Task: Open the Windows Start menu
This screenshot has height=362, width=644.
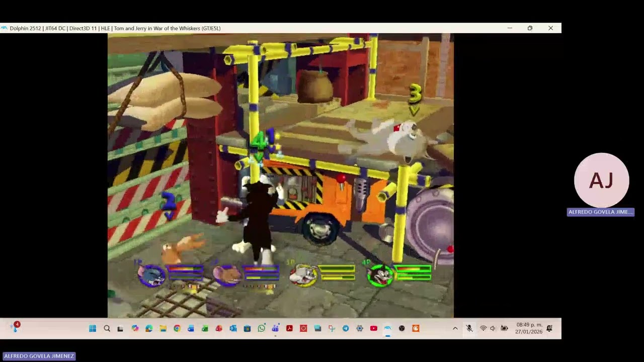Action: [93, 328]
